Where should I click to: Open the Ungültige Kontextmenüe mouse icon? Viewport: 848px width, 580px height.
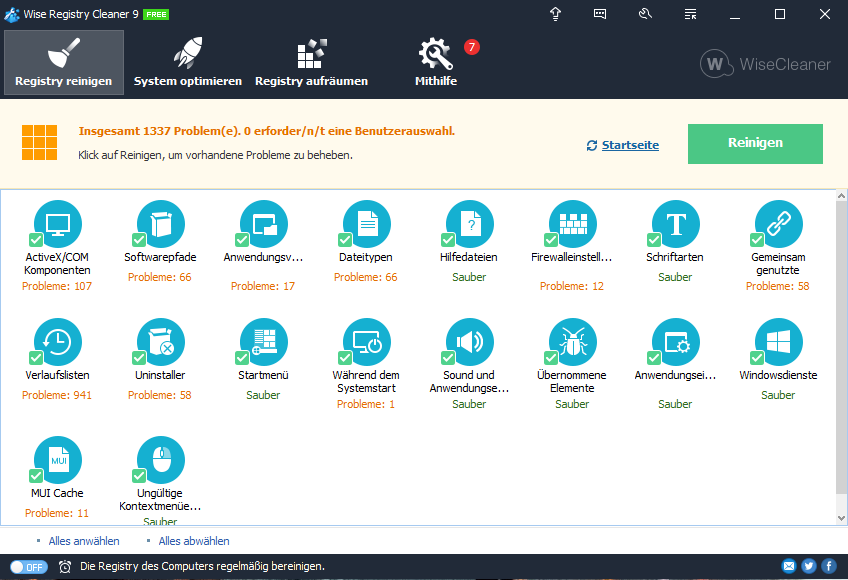(x=161, y=459)
